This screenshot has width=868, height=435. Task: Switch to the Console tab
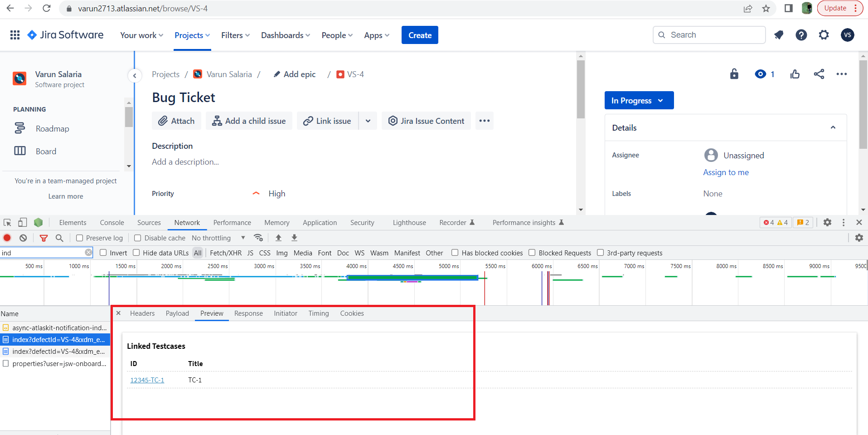112,222
